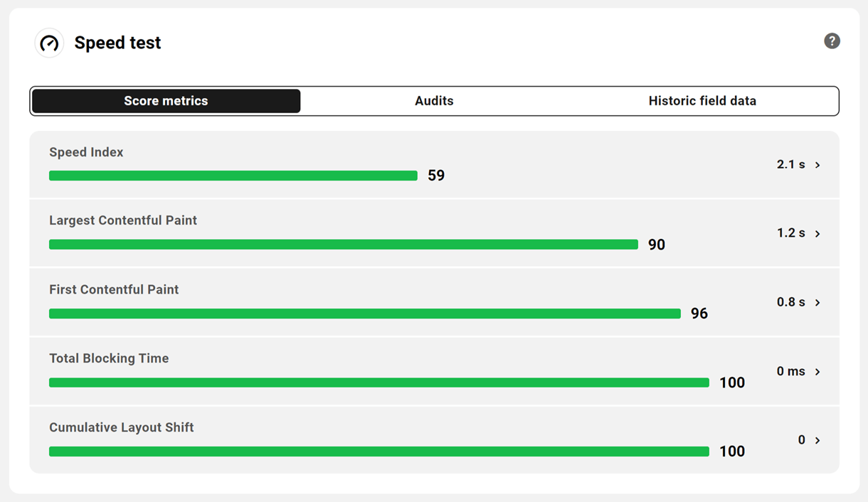Click the Speed Index green progress bar

pyautogui.click(x=233, y=176)
